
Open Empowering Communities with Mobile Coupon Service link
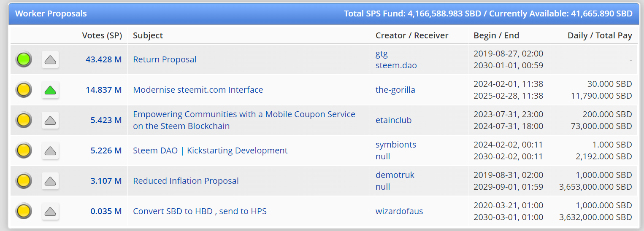244,114
